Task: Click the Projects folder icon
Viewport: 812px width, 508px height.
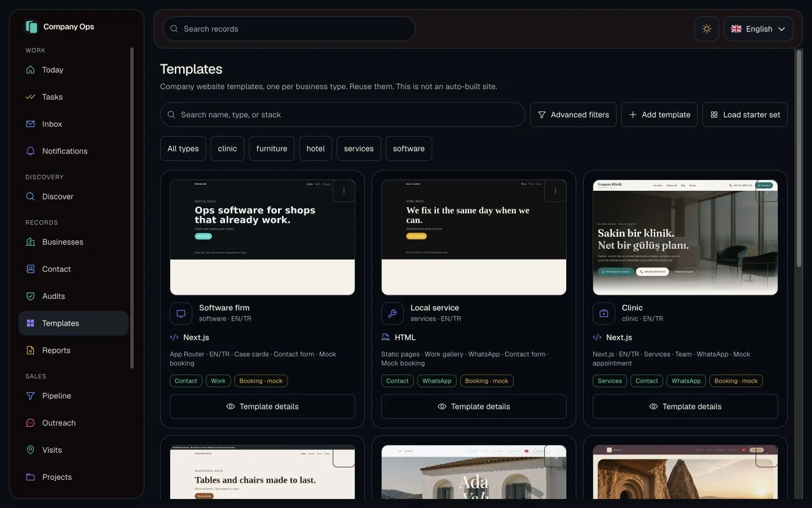Action: (x=30, y=477)
